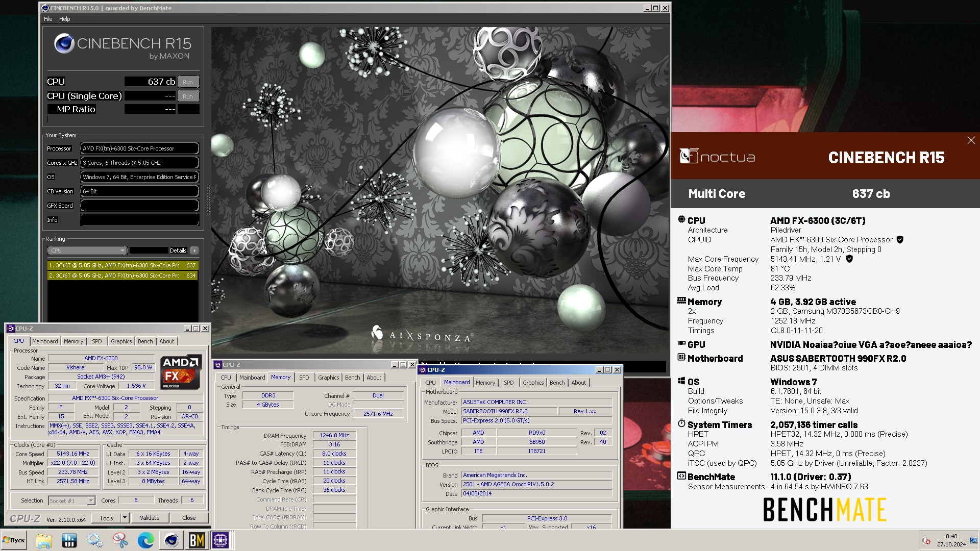Viewport: 980px width, 551px height.
Task: Click the GPU section icon in BenchMate
Action: click(x=681, y=343)
